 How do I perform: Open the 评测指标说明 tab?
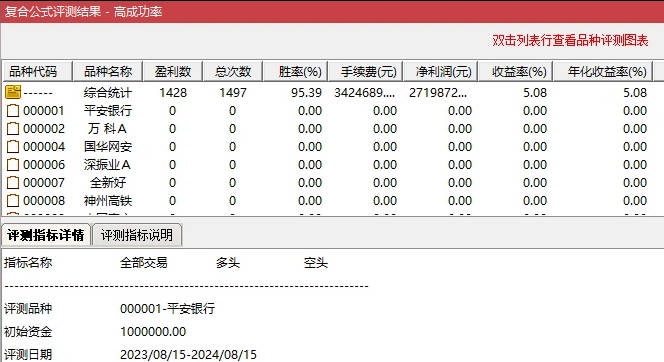point(137,235)
